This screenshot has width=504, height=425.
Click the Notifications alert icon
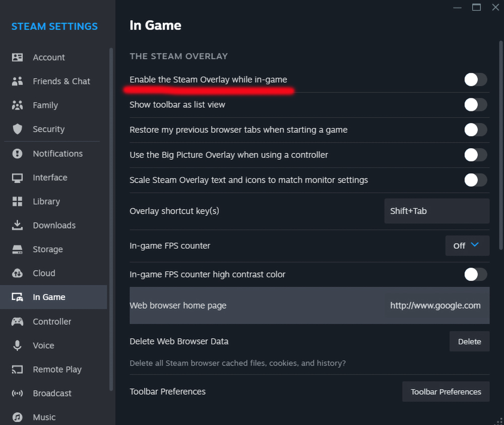(x=18, y=154)
